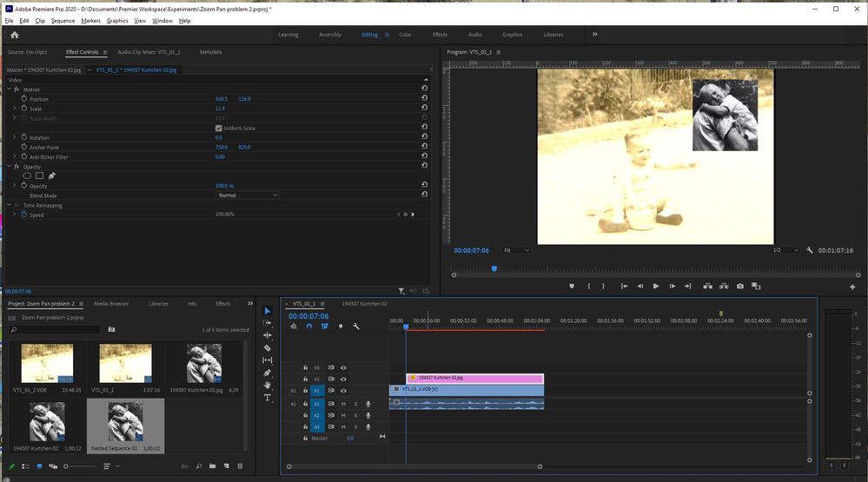Uncheck the Uniform Scale checkbox
This screenshot has width=868, height=482.
218,128
